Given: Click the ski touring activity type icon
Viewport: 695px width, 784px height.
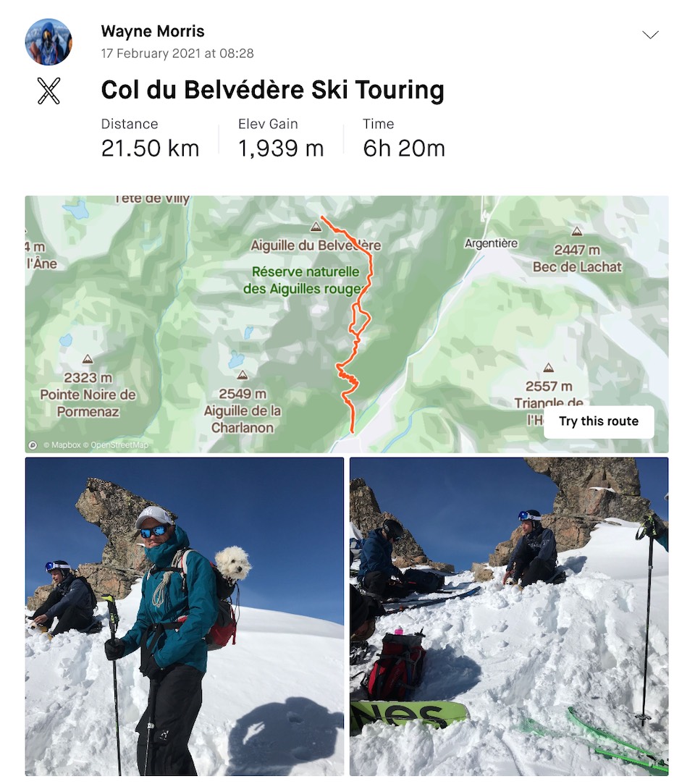Looking at the screenshot, I should pos(49,90).
